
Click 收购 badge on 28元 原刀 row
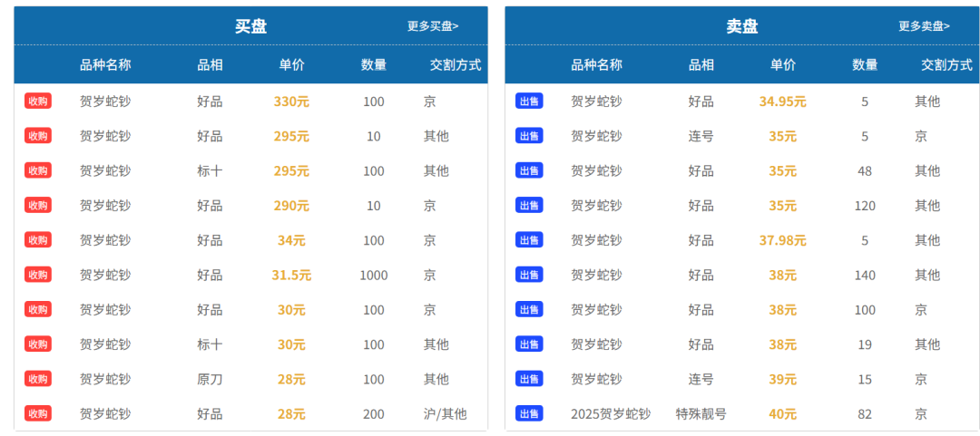coord(38,379)
